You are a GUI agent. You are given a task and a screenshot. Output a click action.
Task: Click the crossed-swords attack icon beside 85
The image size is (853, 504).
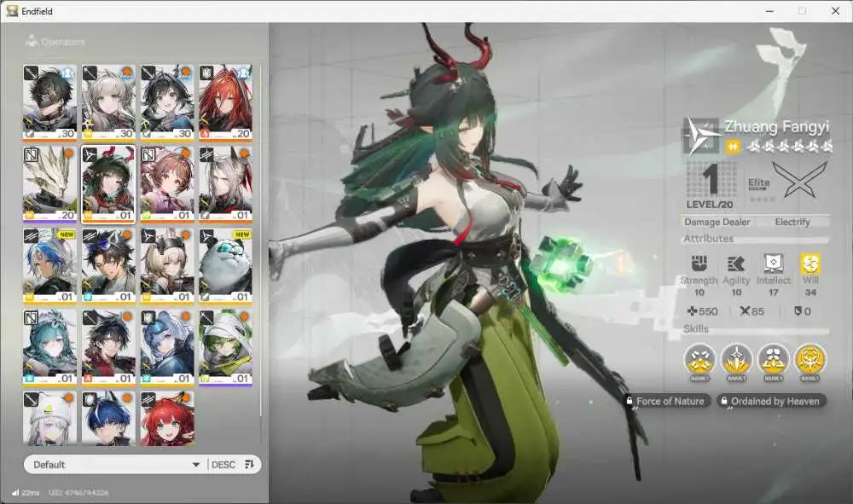point(745,311)
